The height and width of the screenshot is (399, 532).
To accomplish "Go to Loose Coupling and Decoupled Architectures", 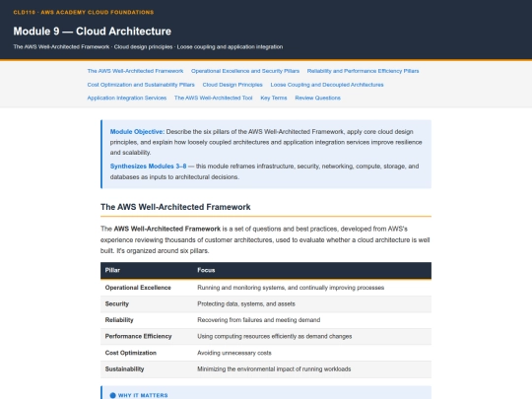I will (327, 85).
